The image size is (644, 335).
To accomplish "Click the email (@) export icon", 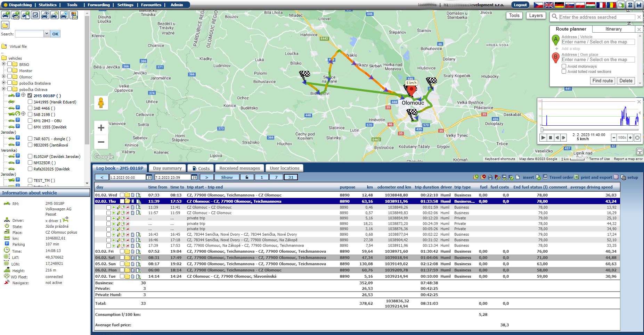I will coord(616,177).
